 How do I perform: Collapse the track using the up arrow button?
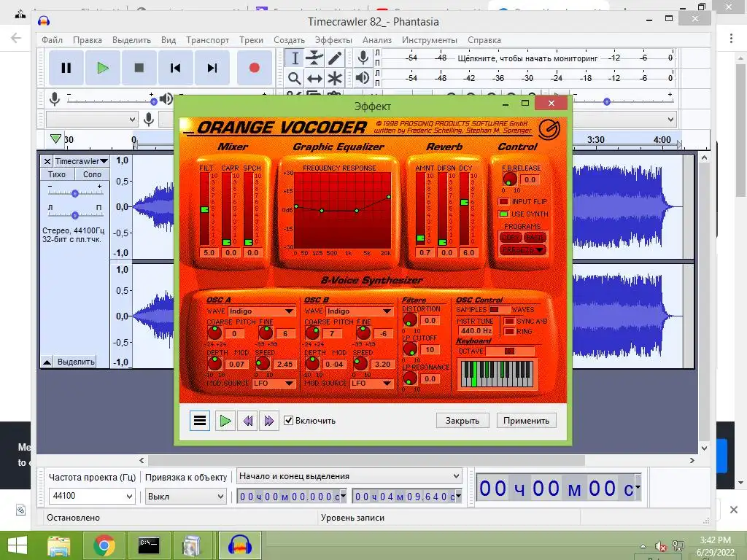pos(47,362)
